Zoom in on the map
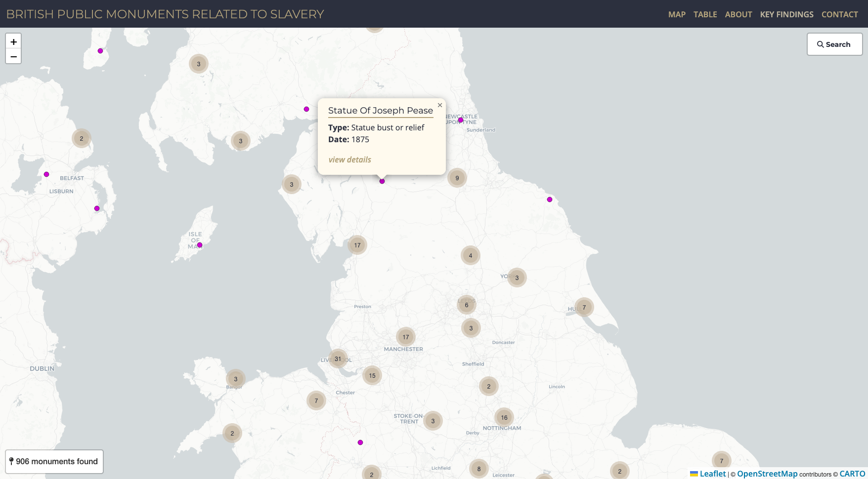 pyautogui.click(x=13, y=42)
